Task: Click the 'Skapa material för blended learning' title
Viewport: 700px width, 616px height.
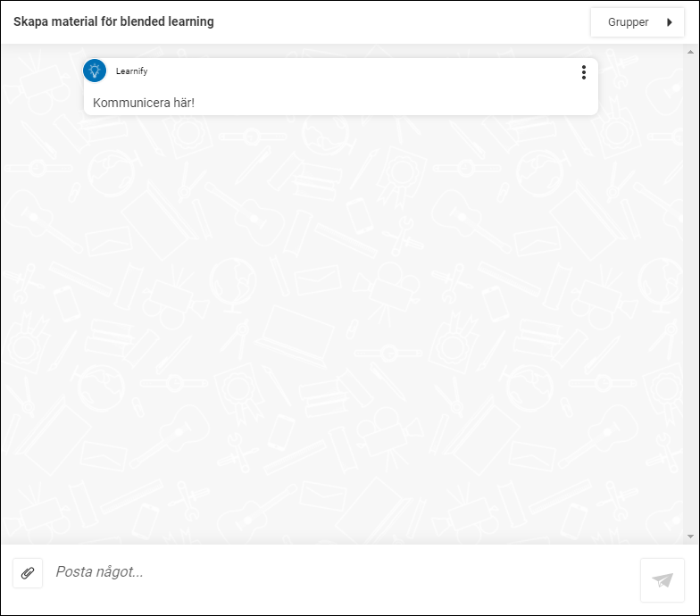Action: 113,21
